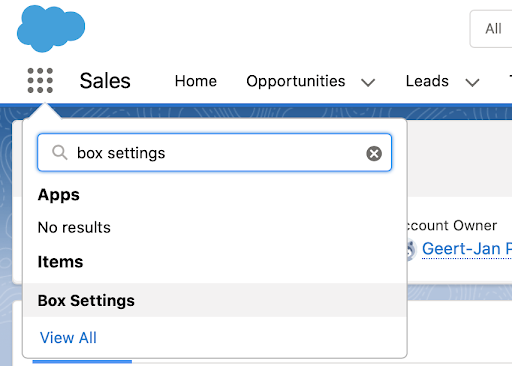Switch to the Opportunities tab

coord(296,81)
